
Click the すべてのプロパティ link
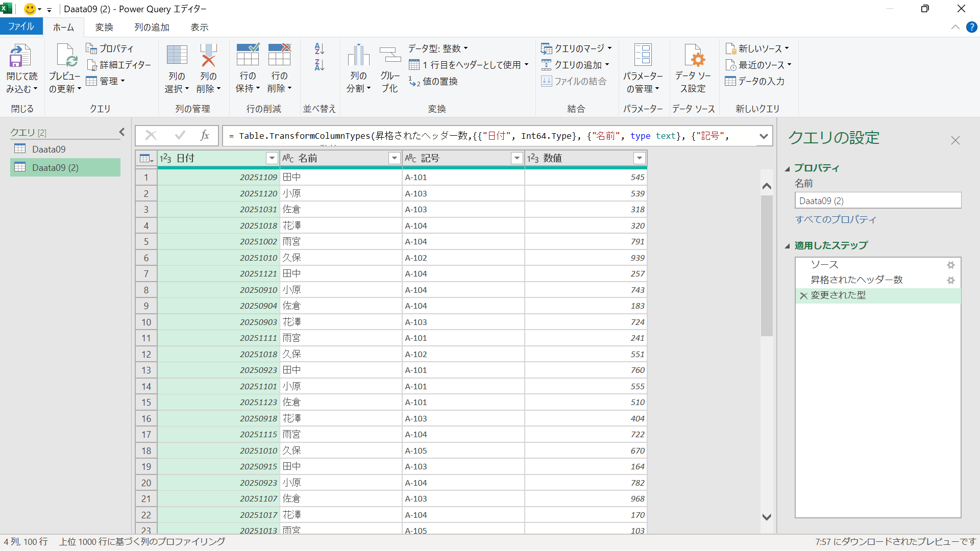835,220
